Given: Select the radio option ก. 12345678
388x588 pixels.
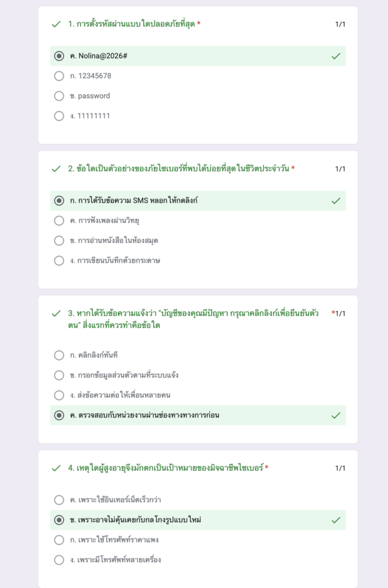Looking at the screenshot, I should click(x=59, y=76).
